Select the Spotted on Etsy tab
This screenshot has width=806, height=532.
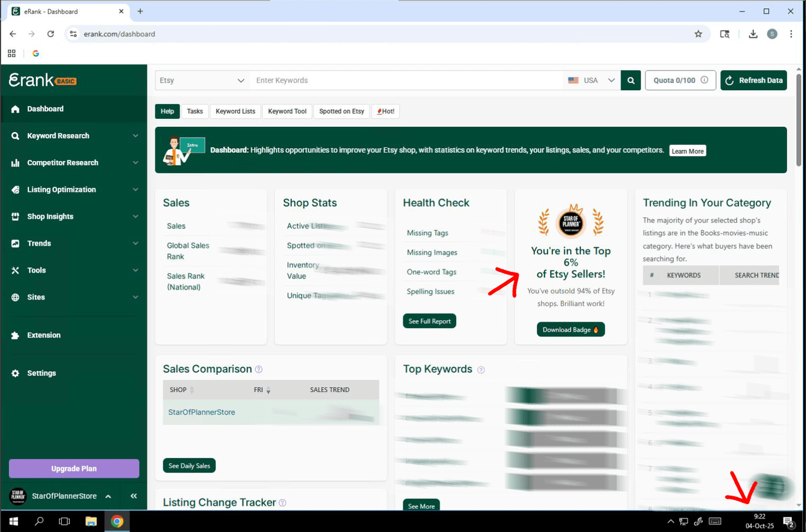pos(341,111)
